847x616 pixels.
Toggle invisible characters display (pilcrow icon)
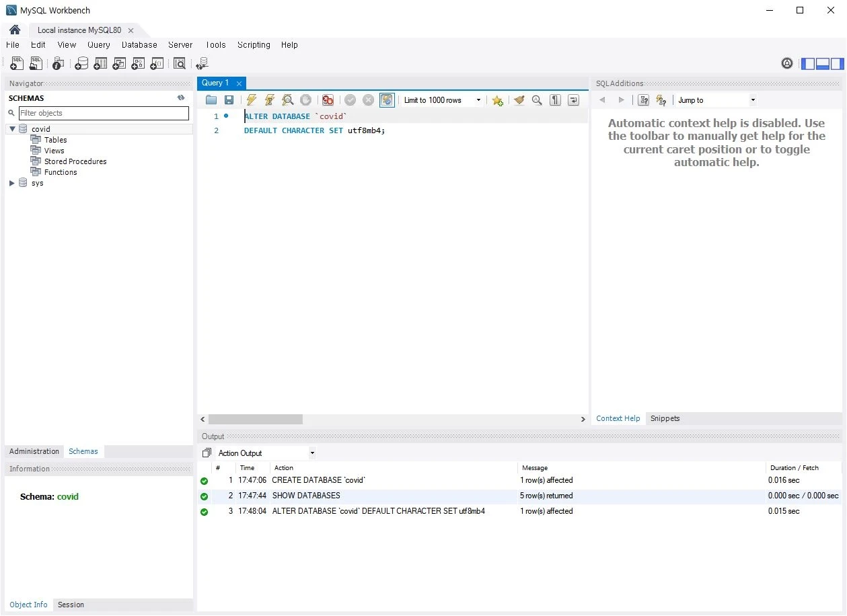point(555,100)
